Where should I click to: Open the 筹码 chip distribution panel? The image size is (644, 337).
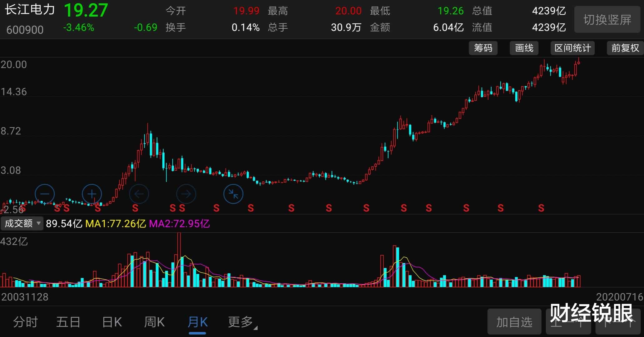tap(483, 48)
